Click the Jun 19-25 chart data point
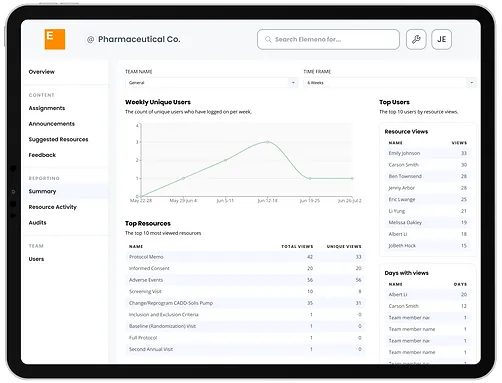This screenshot has width=502, height=383. point(310,178)
